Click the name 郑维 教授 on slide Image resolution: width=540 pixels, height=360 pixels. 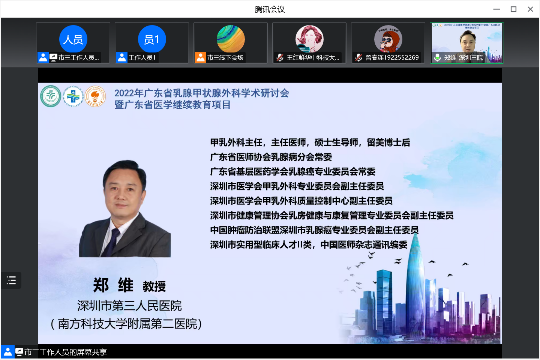tap(129, 285)
